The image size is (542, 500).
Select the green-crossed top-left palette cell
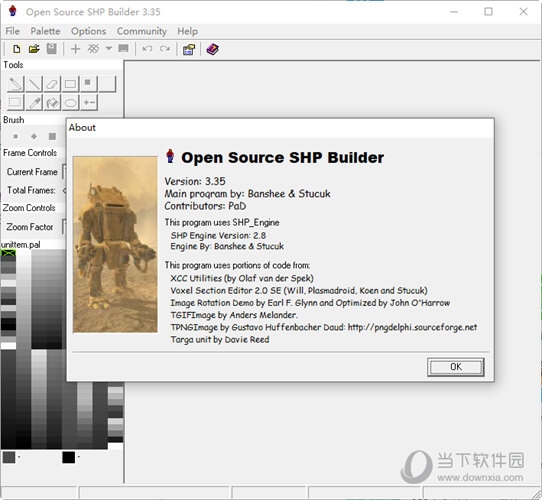(x=8, y=254)
